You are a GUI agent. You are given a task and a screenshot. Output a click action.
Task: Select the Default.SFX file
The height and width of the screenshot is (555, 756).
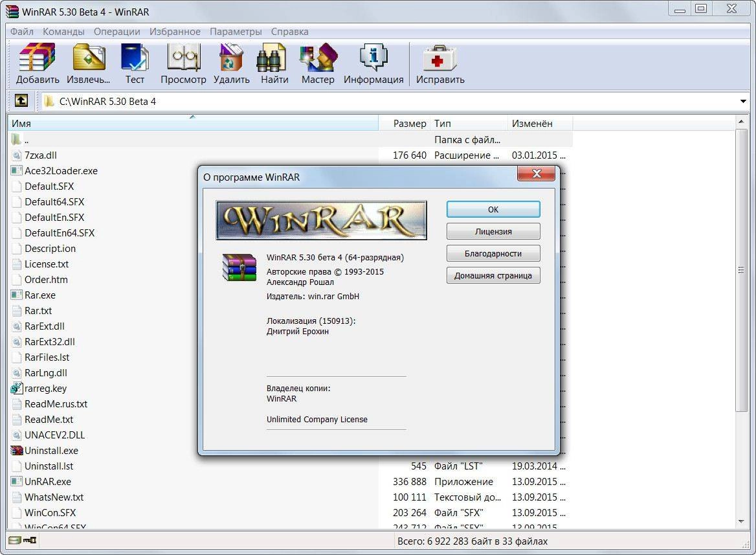[x=49, y=187]
